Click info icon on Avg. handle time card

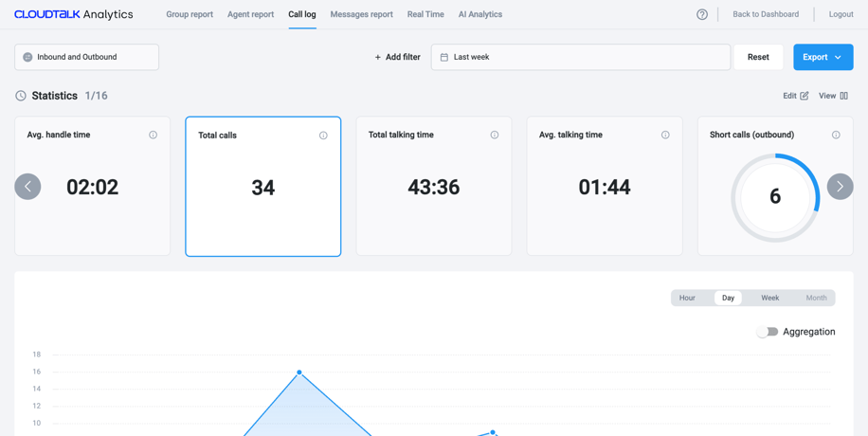click(x=153, y=135)
